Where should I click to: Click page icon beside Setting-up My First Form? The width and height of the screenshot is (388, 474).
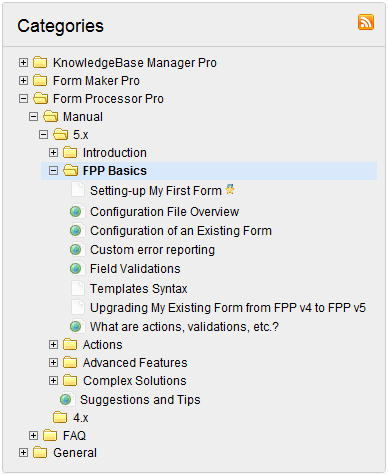pyautogui.click(x=78, y=189)
